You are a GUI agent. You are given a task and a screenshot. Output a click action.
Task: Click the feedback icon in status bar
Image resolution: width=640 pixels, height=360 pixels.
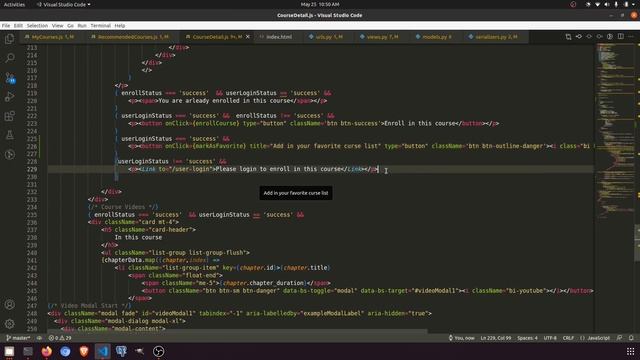point(620,338)
